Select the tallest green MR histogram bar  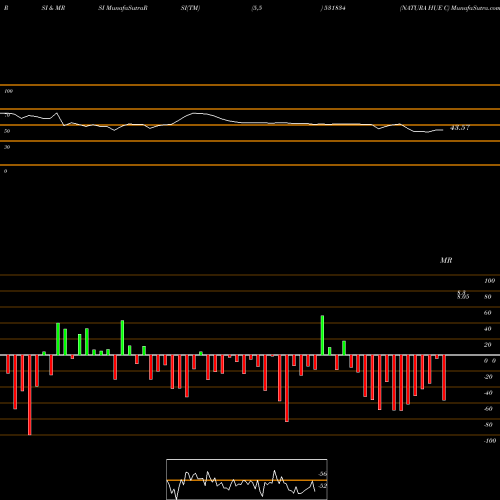(x=322, y=335)
